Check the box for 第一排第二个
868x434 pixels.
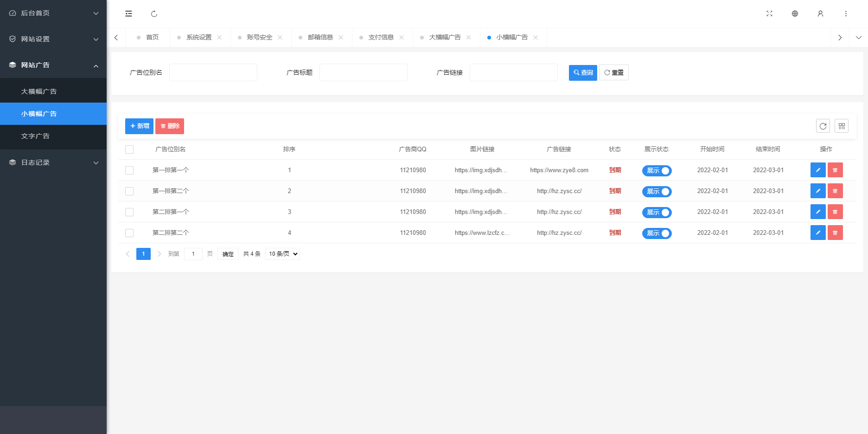point(129,191)
